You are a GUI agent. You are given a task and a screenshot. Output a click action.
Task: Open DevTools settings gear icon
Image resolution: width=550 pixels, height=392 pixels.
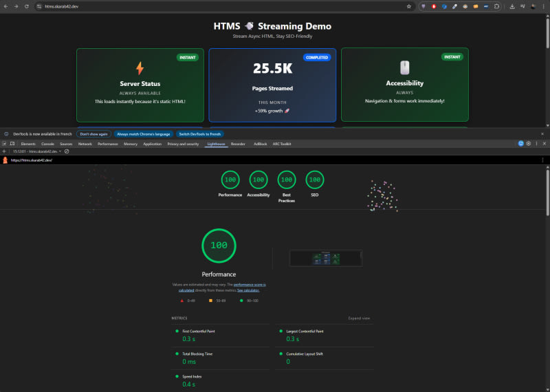point(528,144)
